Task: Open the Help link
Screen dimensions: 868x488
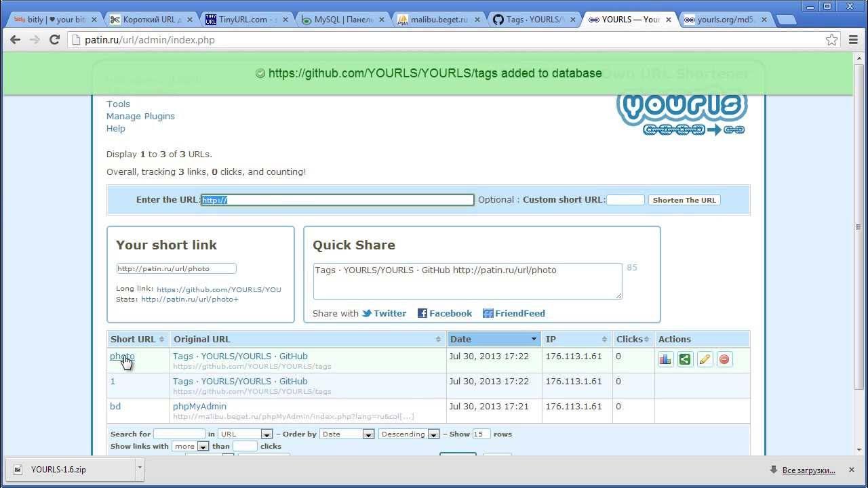Action: coord(116,128)
